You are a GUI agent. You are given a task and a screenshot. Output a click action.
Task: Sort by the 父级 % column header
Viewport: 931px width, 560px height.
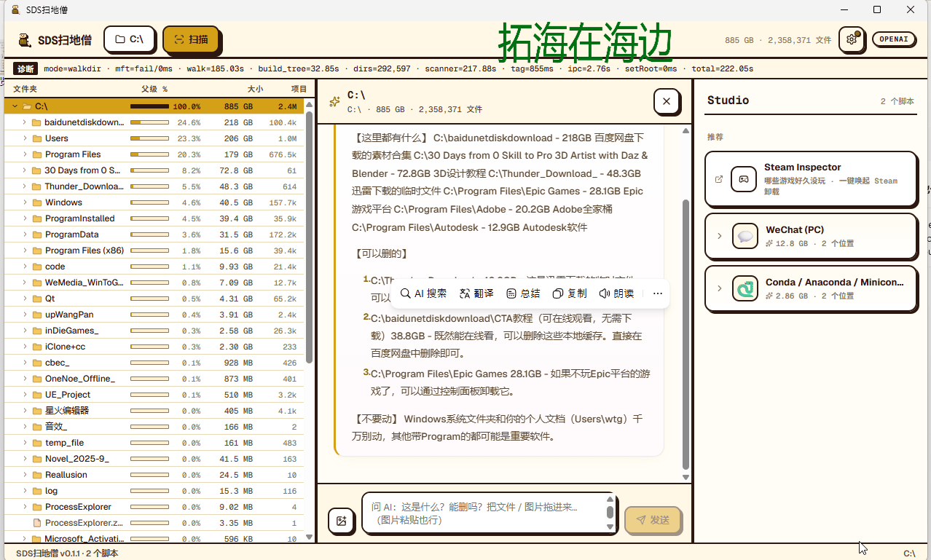click(x=154, y=89)
